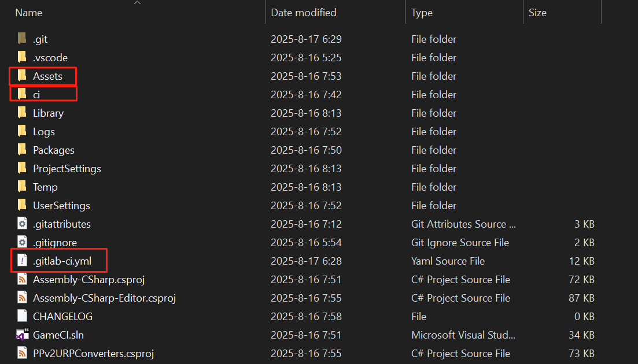The image size is (638, 364).
Task: Sort files by Name column header
Action: click(x=28, y=12)
